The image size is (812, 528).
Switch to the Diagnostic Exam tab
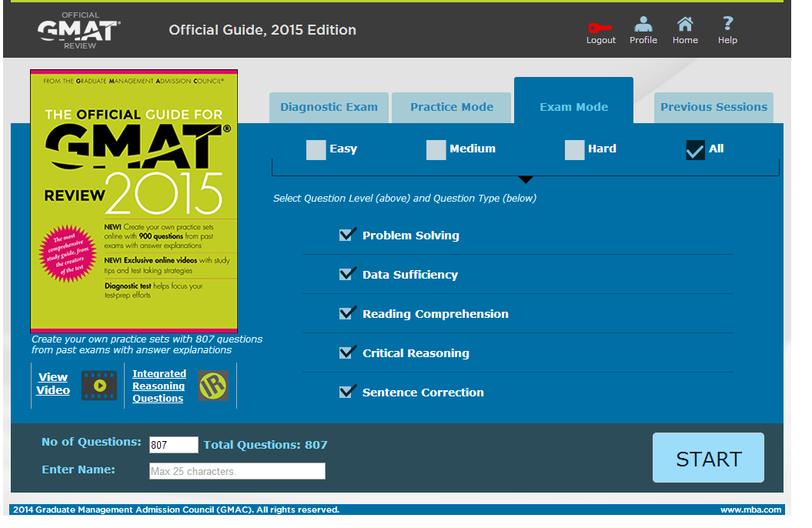click(x=329, y=108)
